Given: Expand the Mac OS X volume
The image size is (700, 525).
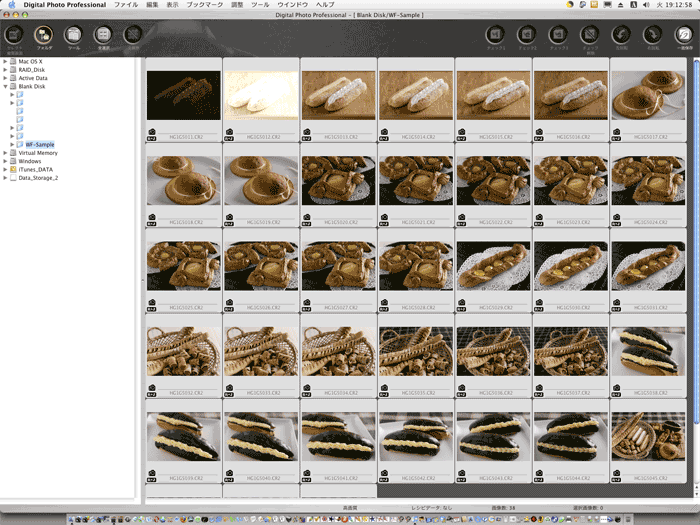Looking at the screenshot, I should 5,62.
